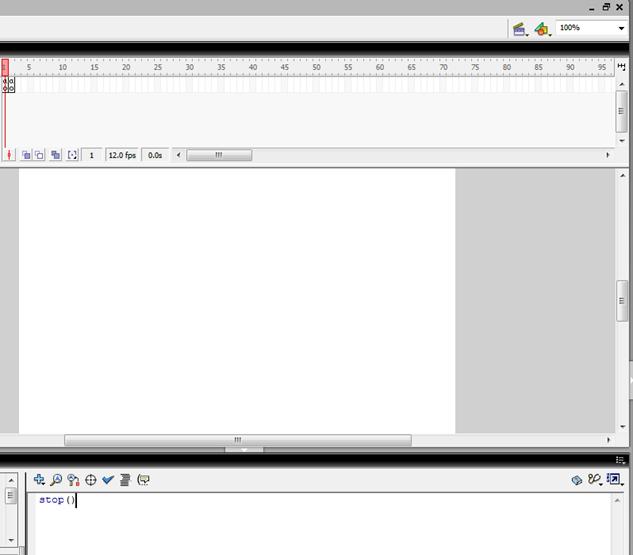633x555 pixels.
Task: Show code hint with the speech bubble icon
Action: pyautogui.click(x=143, y=480)
